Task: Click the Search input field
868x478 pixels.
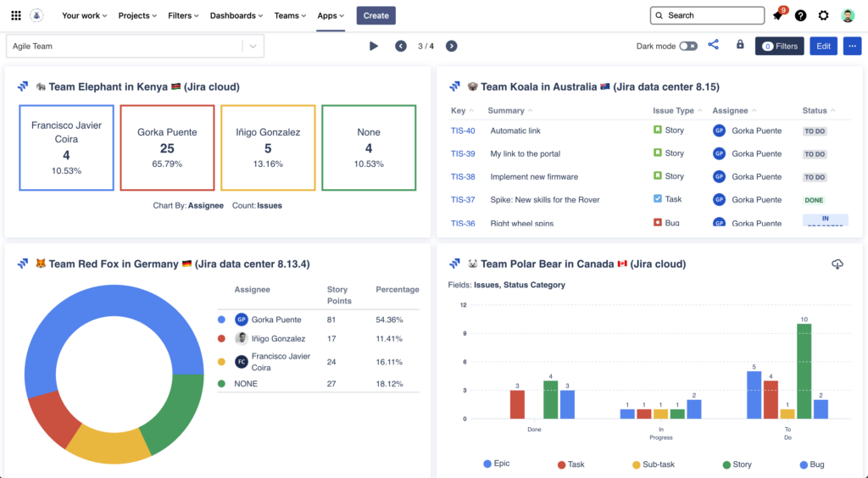Action: (707, 15)
